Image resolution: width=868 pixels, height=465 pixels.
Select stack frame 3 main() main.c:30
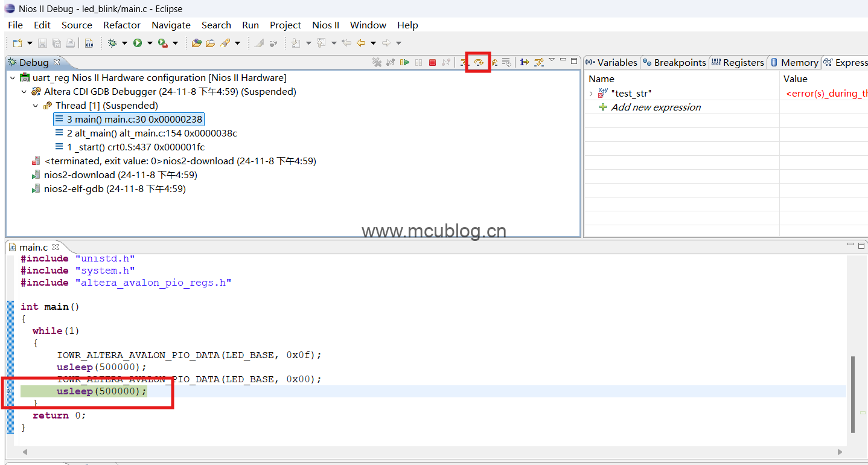tap(128, 120)
